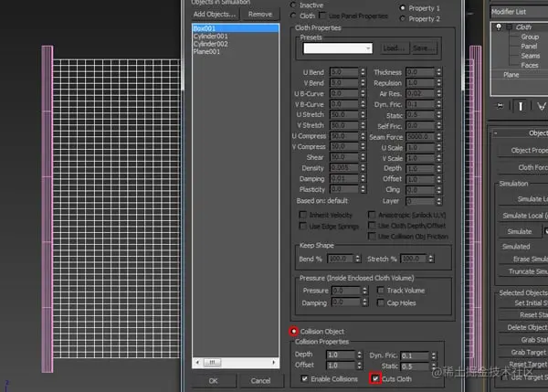Image resolution: width=548 pixels, height=392 pixels.
Task: Click the Simulate button in Simulation group
Action: point(520,231)
